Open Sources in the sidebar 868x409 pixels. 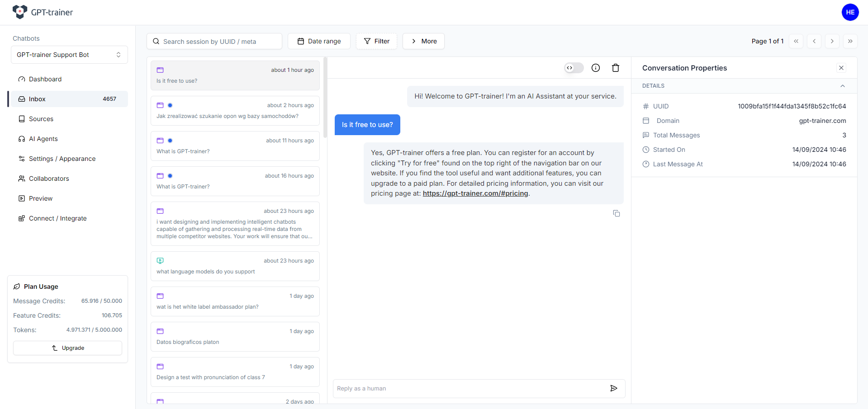pyautogui.click(x=68, y=119)
